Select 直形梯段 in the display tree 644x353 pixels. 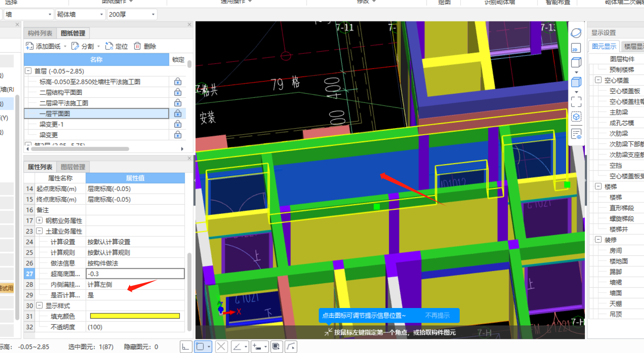[x=622, y=208]
